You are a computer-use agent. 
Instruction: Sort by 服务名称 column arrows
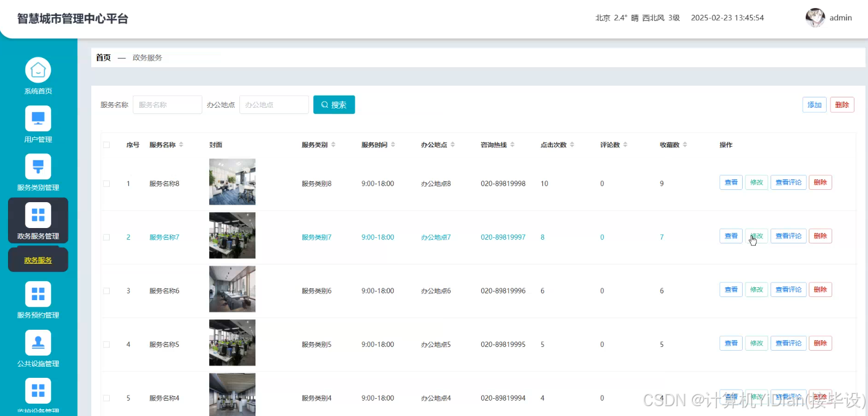[181, 145]
